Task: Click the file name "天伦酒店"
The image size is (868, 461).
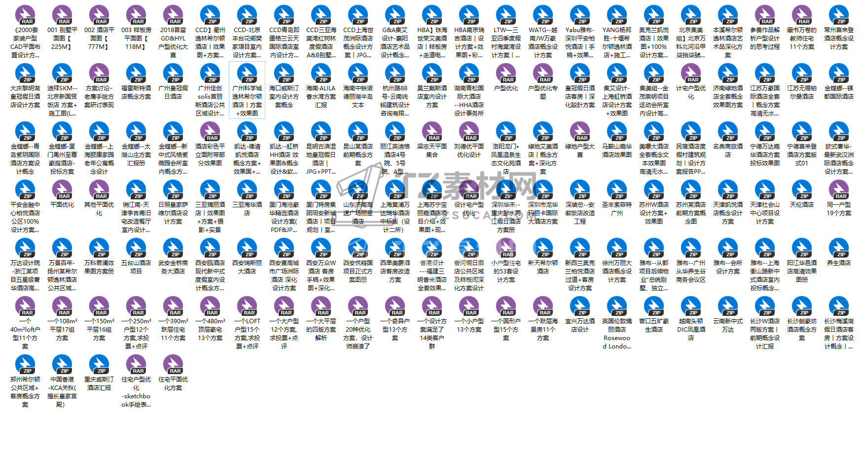Action: click(802, 205)
